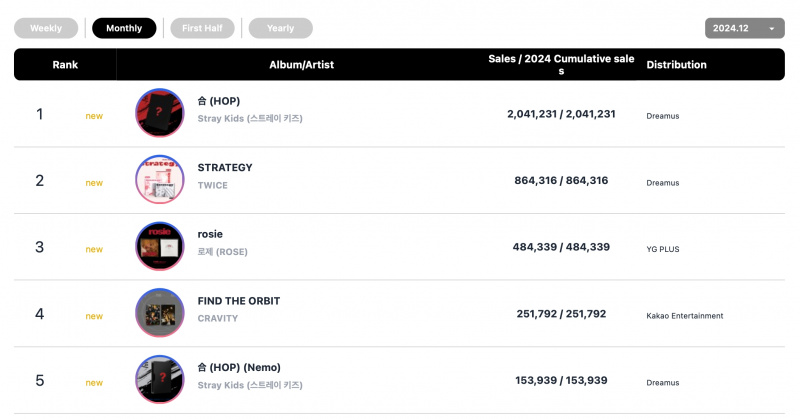Open the STRATEGY album title link
The image size is (800, 419).
(x=225, y=167)
